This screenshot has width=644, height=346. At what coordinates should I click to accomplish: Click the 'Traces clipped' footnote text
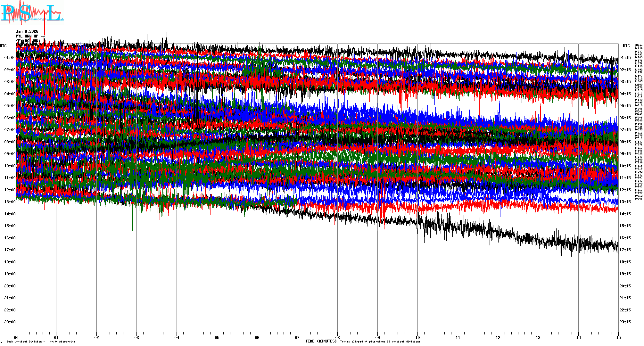[380, 342]
